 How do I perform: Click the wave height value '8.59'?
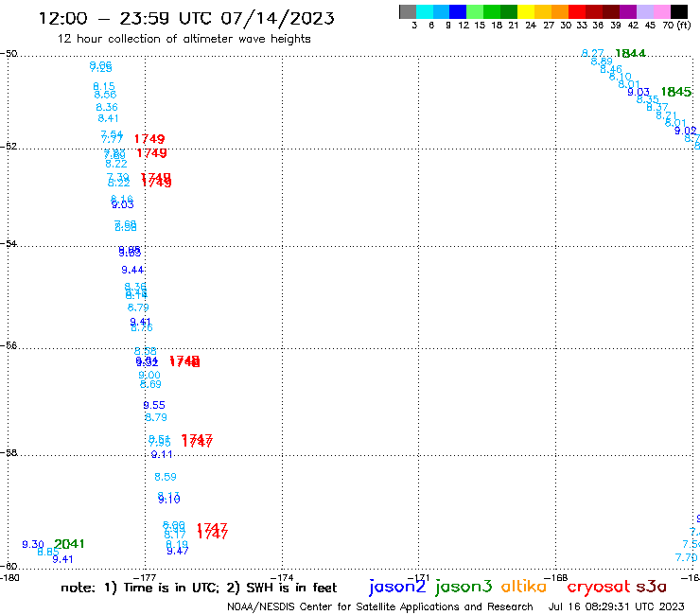[x=166, y=477]
